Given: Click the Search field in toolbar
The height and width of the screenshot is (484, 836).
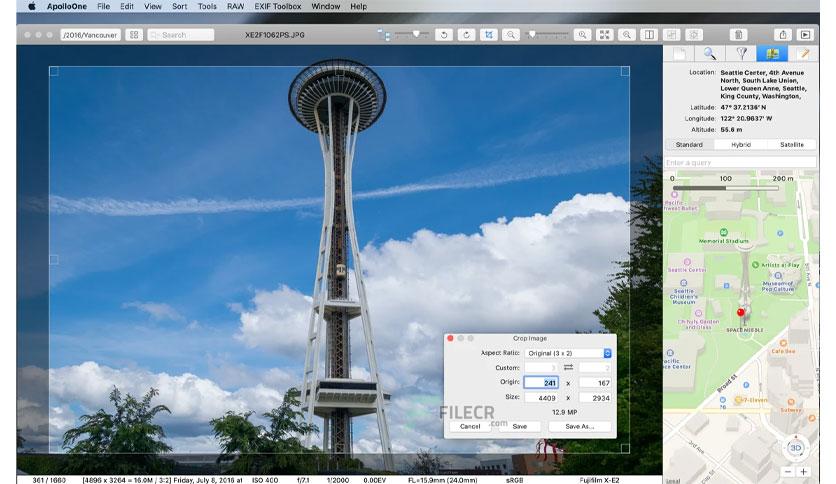Looking at the screenshot, I should 181,35.
